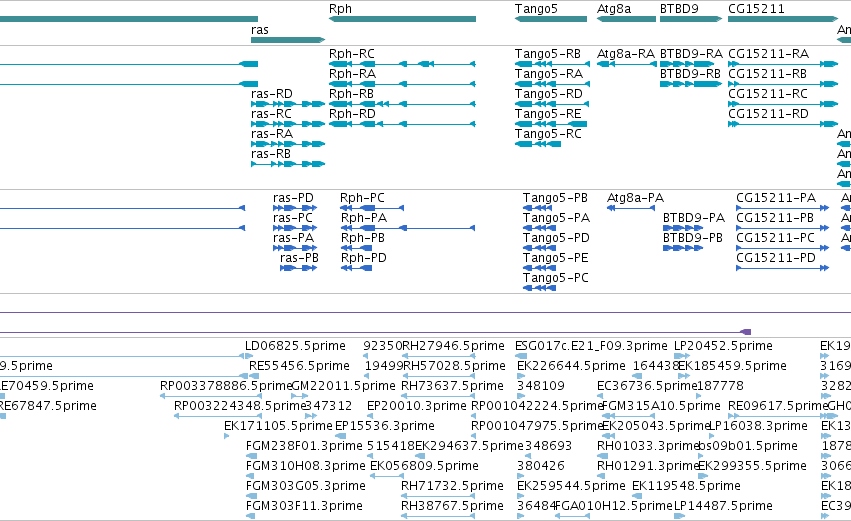The width and height of the screenshot is (851, 521).
Task: Select the Rph gene bar
Action: [x=402, y=19]
